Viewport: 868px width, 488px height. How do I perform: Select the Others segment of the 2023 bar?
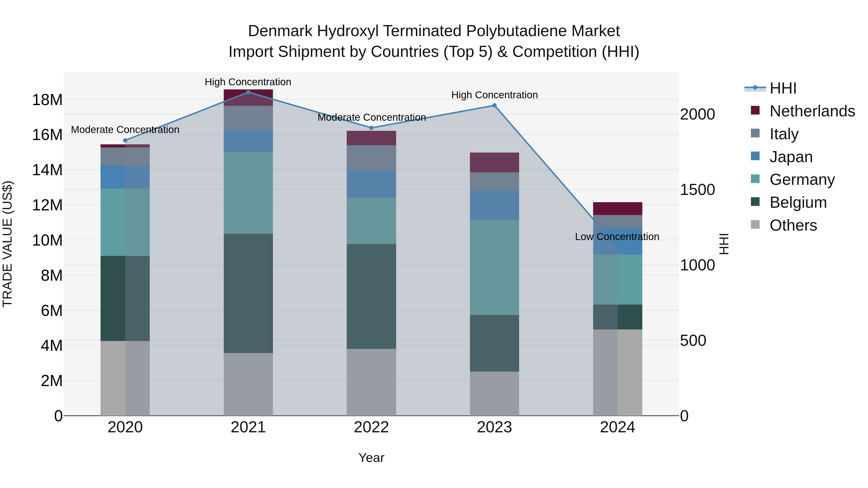[495, 393]
